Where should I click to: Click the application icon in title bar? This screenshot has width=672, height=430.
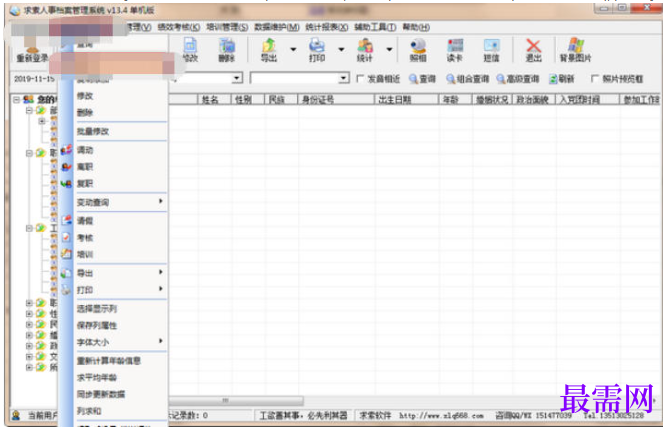[15, 10]
